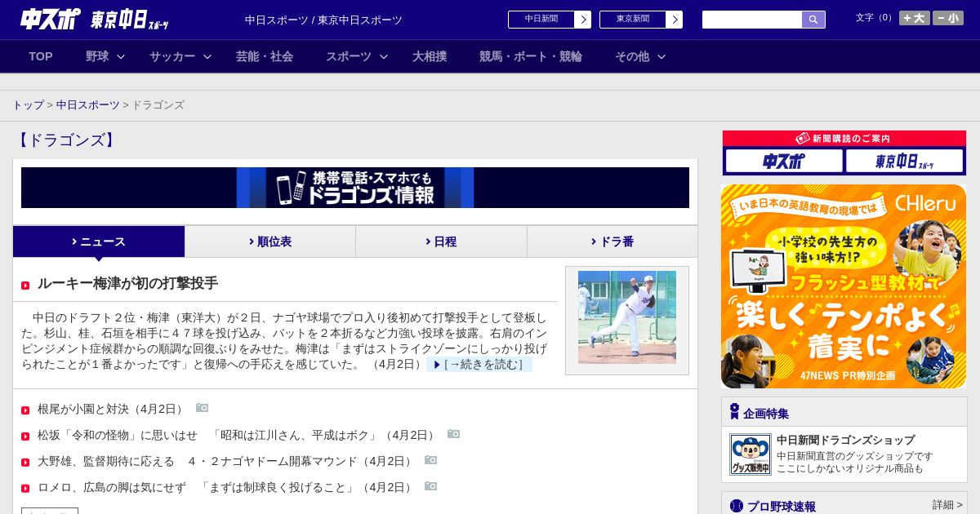
Task: Click the pitcher photo thumbnail
Action: point(627,317)
